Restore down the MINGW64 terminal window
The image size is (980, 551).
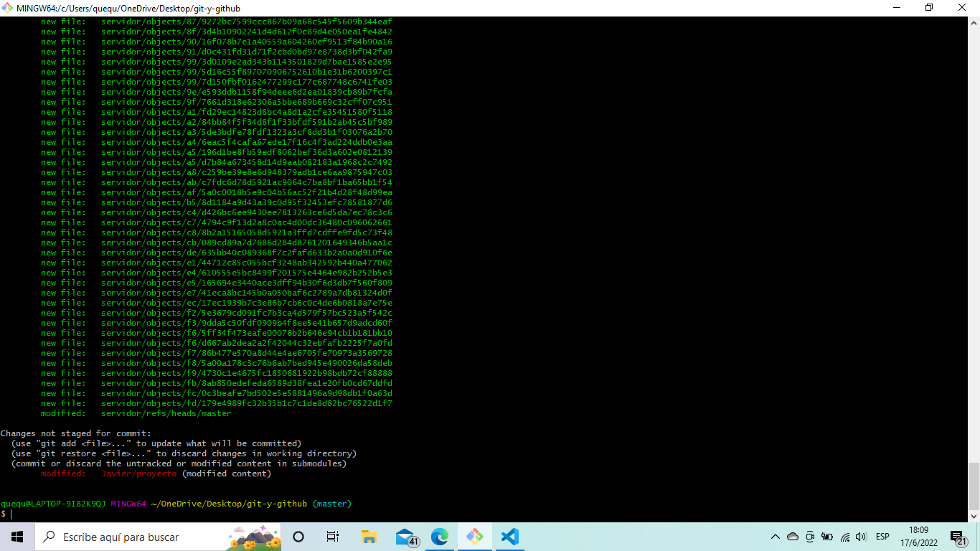pyautogui.click(x=929, y=8)
